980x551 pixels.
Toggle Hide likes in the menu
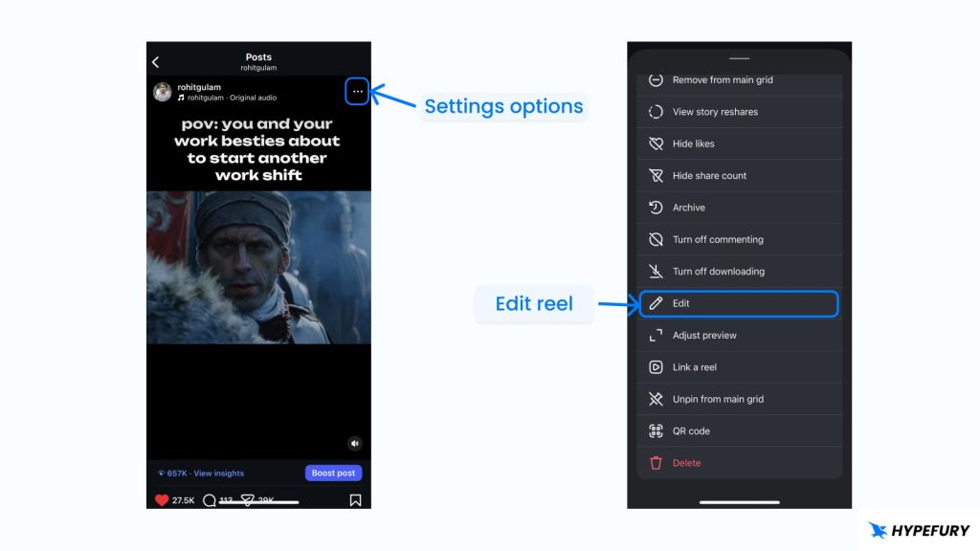[x=693, y=143]
